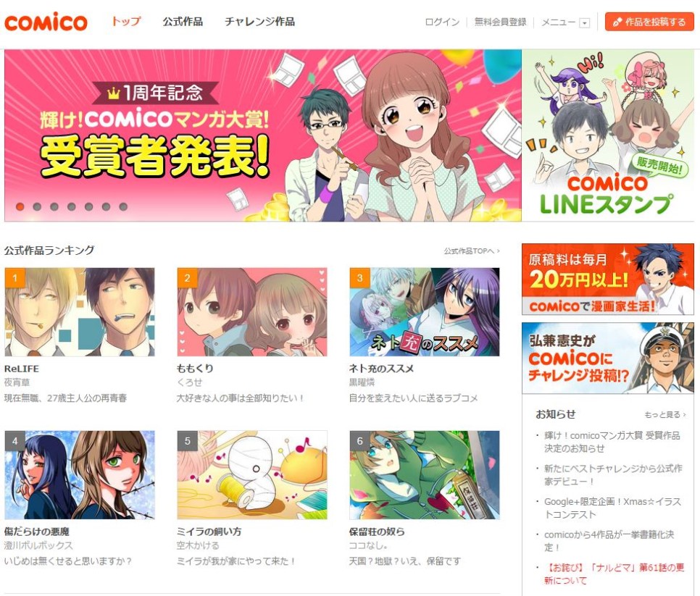Select the first carousel dot indicator
The image size is (700, 596).
pos(20,206)
